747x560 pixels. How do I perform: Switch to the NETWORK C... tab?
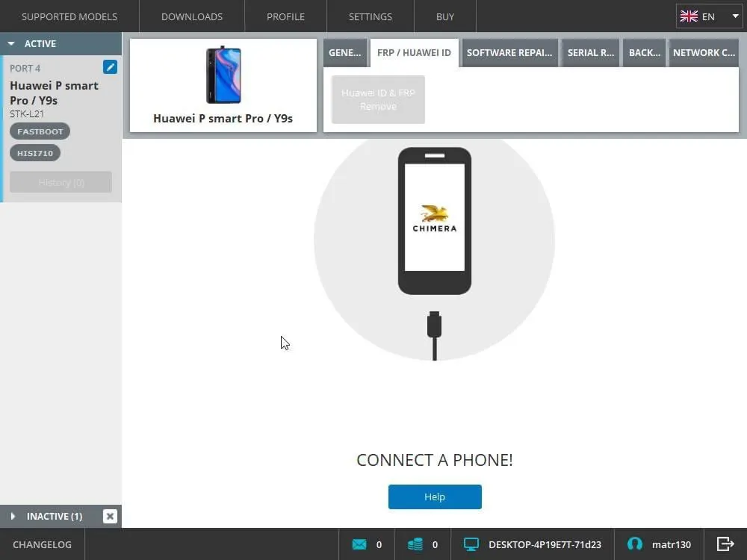[x=704, y=53]
